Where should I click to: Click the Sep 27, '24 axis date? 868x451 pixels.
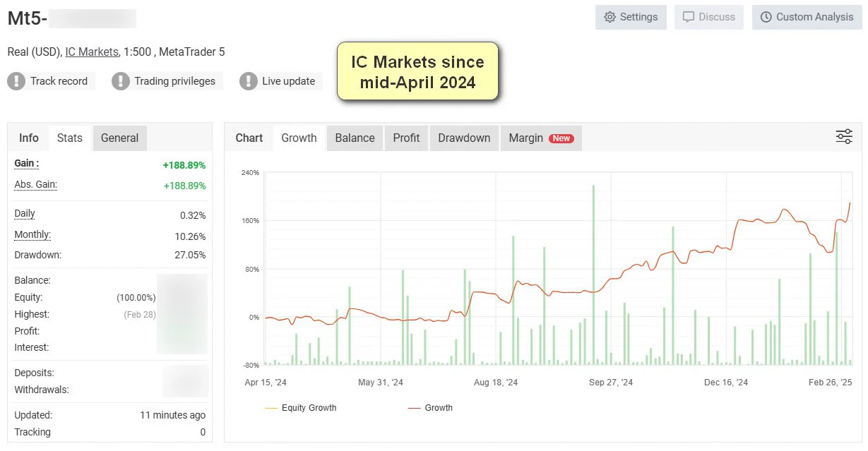611,382
